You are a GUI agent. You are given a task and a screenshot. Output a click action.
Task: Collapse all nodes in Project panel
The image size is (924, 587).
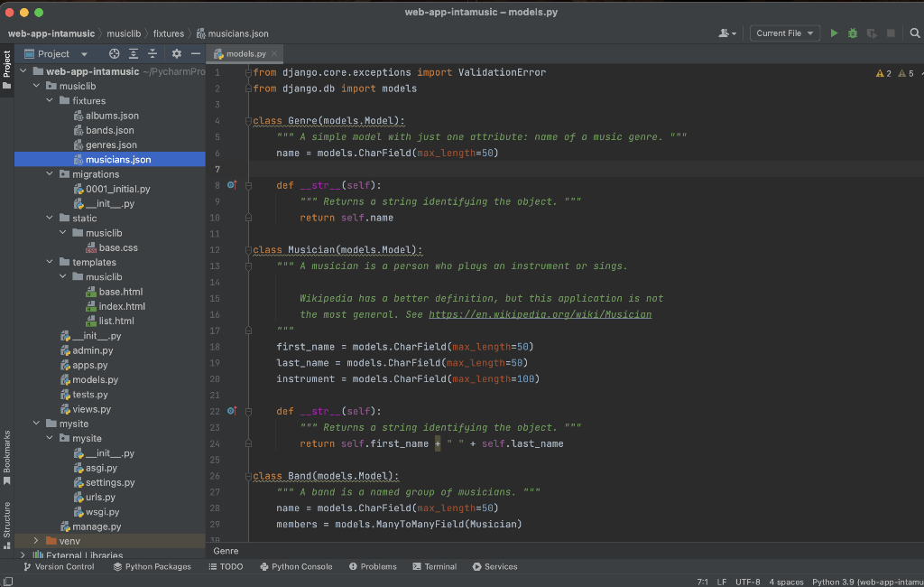(x=152, y=54)
